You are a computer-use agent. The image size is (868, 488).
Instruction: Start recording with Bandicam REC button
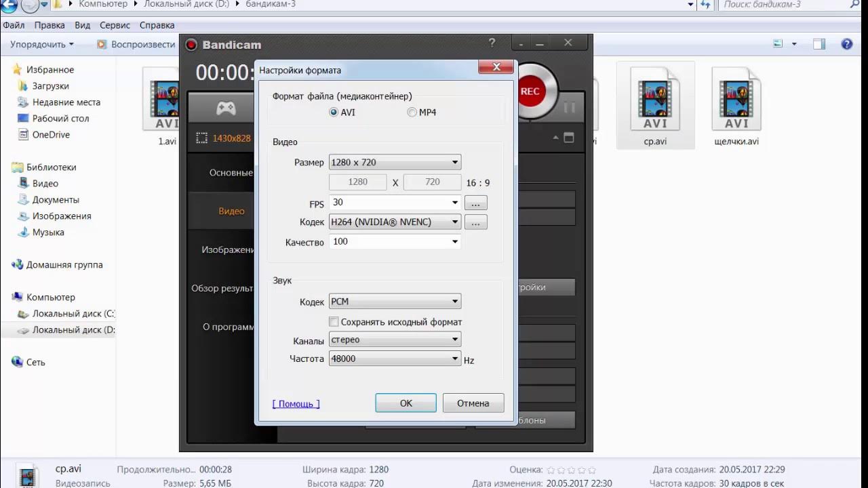531,91
